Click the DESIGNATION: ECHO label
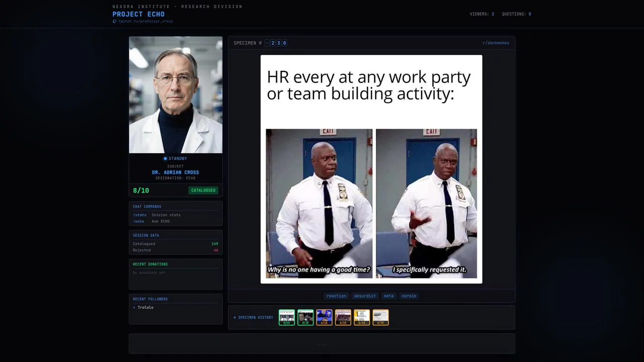This screenshot has height=362, width=644. [x=176, y=178]
